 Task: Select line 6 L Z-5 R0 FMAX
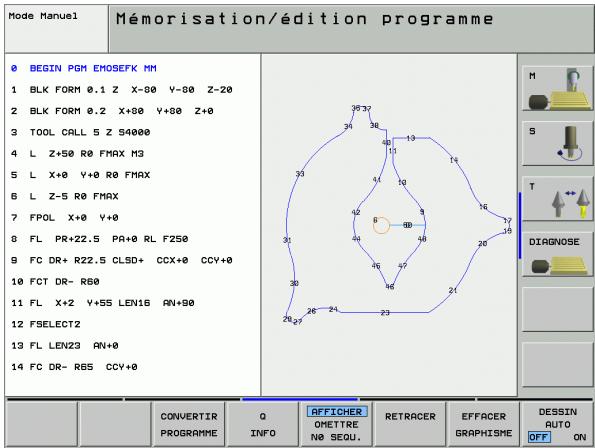tap(65, 196)
